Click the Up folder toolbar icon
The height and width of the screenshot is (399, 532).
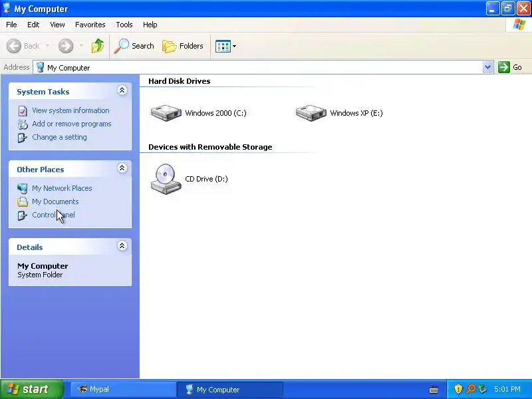(x=98, y=46)
